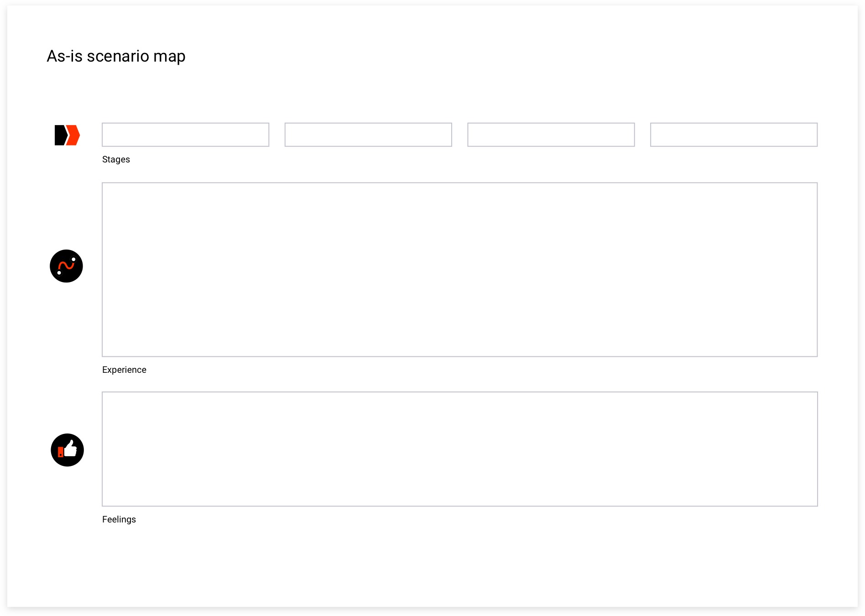This screenshot has width=865, height=616.
Task: Select the fourth Stages box
Action: tap(734, 135)
